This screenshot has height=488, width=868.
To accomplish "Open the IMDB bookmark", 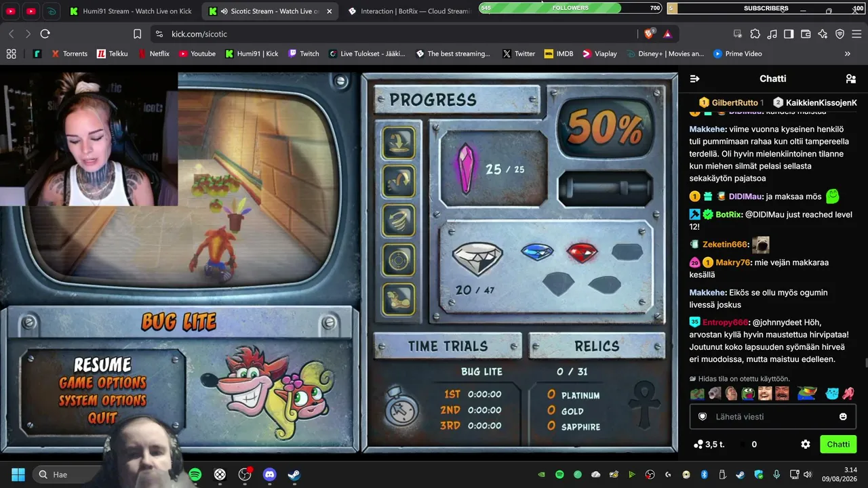I will point(559,54).
